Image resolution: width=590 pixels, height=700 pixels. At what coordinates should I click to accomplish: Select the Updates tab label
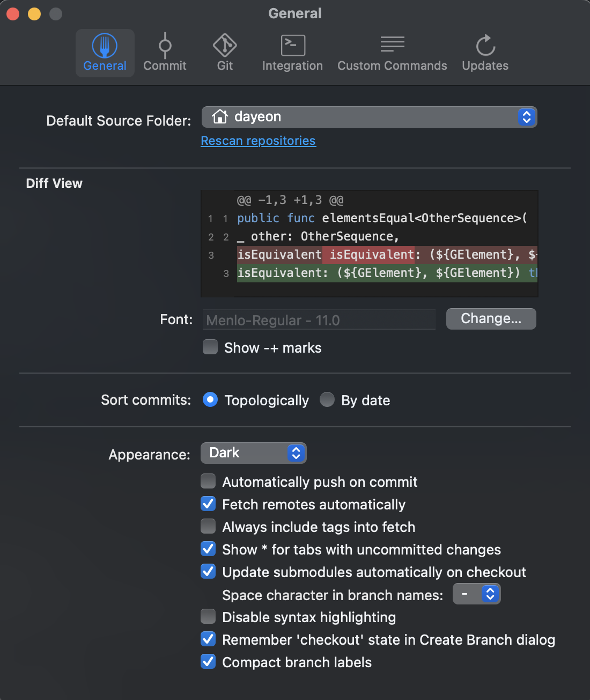(484, 65)
